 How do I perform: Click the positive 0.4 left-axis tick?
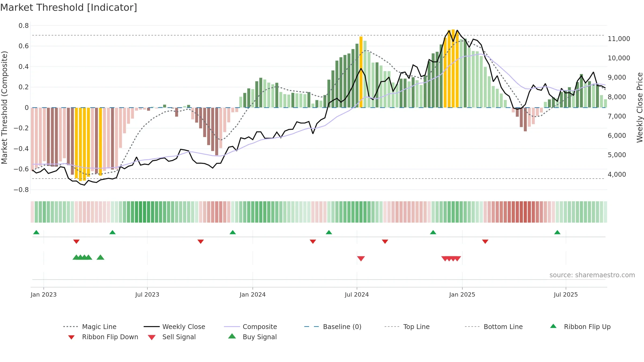[24, 67]
